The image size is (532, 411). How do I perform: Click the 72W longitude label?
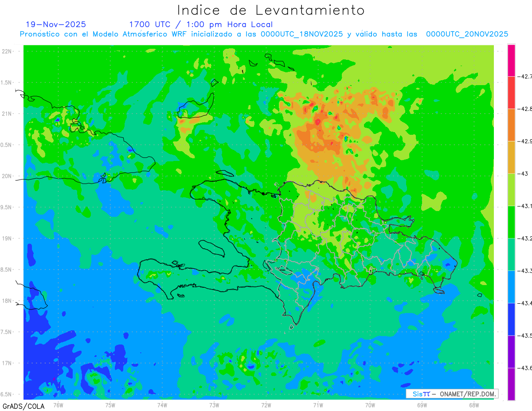click(x=266, y=405)
